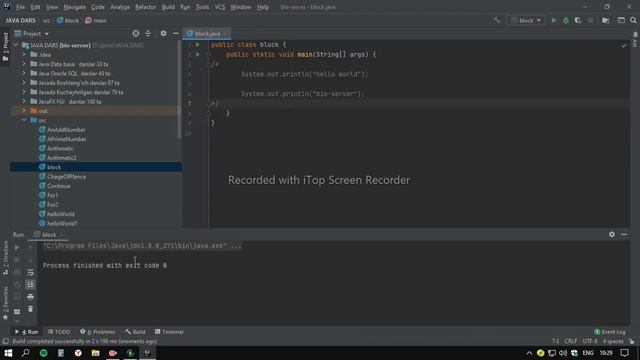Screen dimensions: 640x360
Task: Expand Java Data basa folder
Action: [24, 64]
